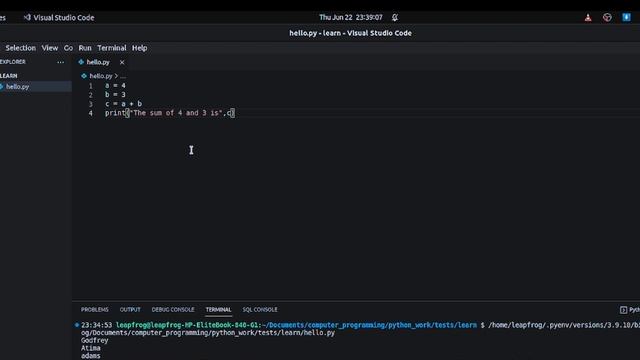
Task: Open the View menu
Action: pos(50,48)
